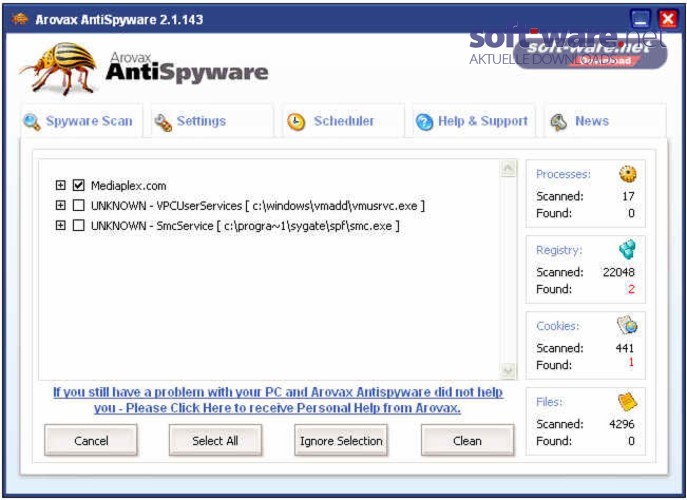Click the Cookies globe icon
687x500 pixels.
[x=627, y=325]
